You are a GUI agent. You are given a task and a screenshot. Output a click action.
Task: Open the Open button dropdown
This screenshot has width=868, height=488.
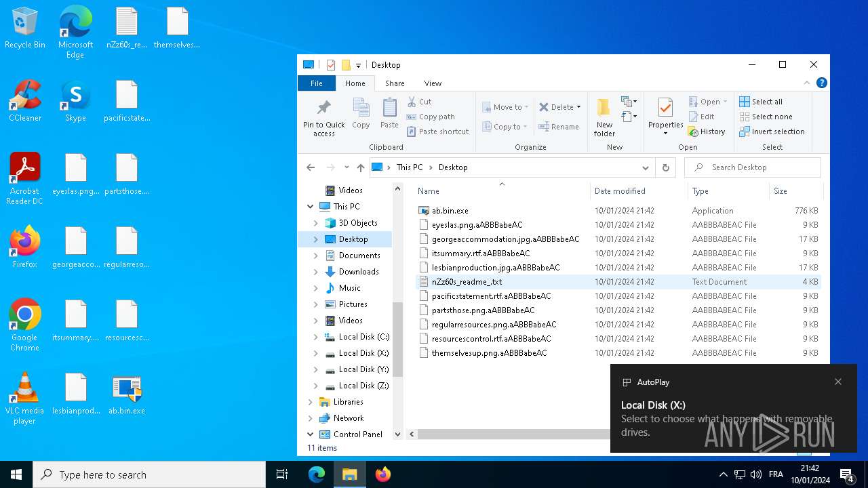click(725, 102)
